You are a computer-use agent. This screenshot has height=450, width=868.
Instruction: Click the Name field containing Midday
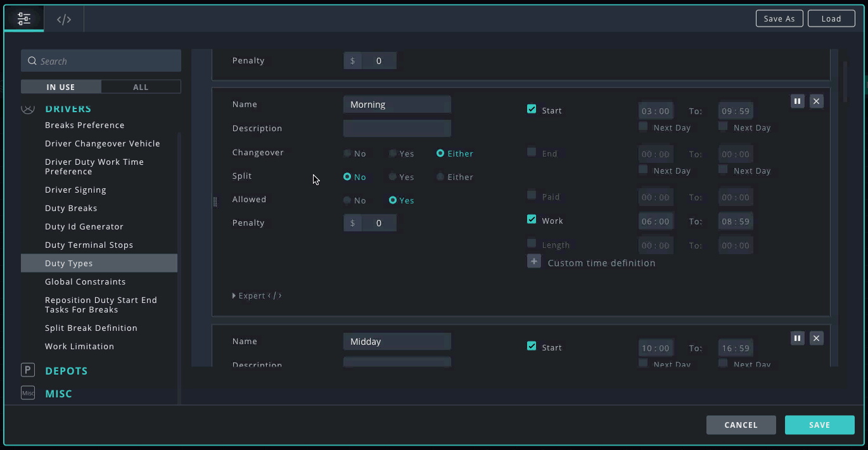tap(397, 342)
